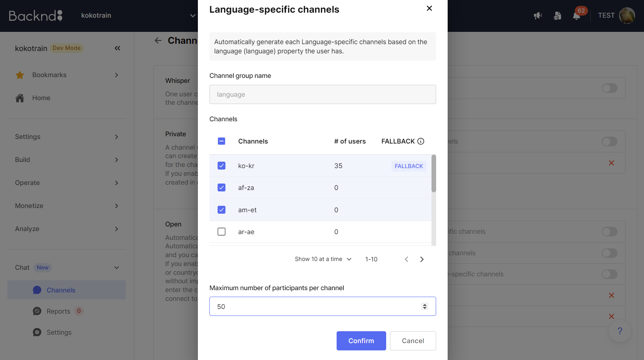Click the maximum participants number field
Screen dimensions: 644x360
coord(323,306)
